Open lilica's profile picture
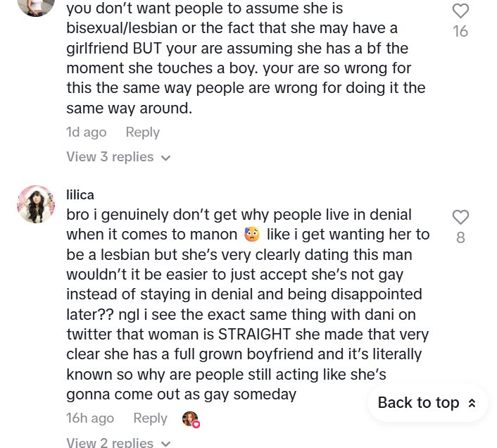Image resolution: width=497 pixels, height=448 pixels. (35, 204)
